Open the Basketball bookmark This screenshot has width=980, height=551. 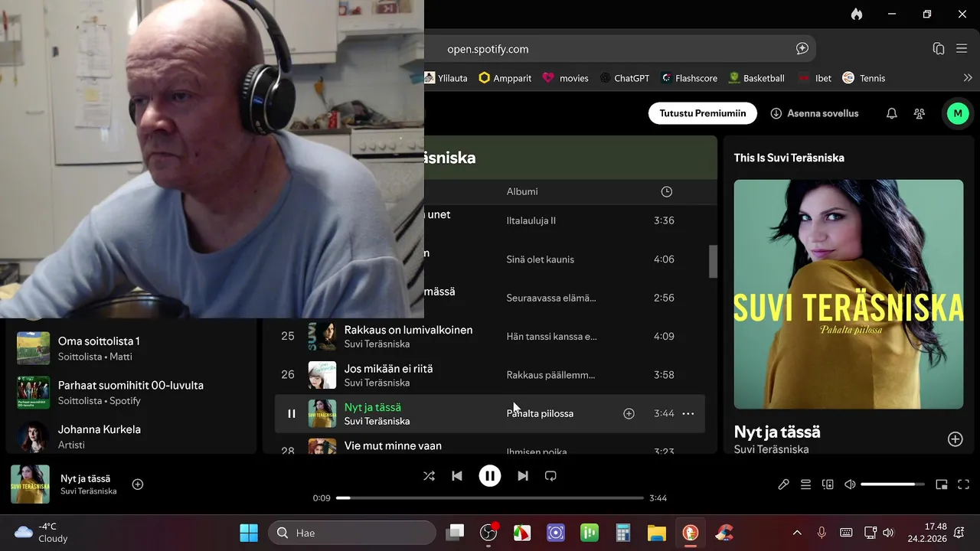pos(756,78)
